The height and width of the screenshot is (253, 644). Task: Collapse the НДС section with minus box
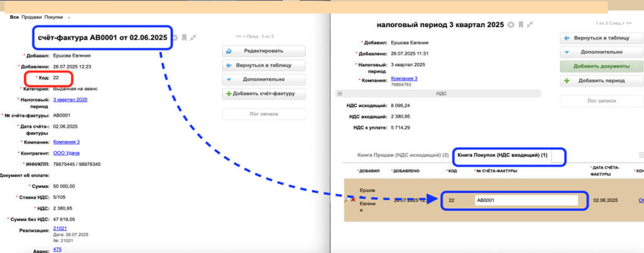340,93
